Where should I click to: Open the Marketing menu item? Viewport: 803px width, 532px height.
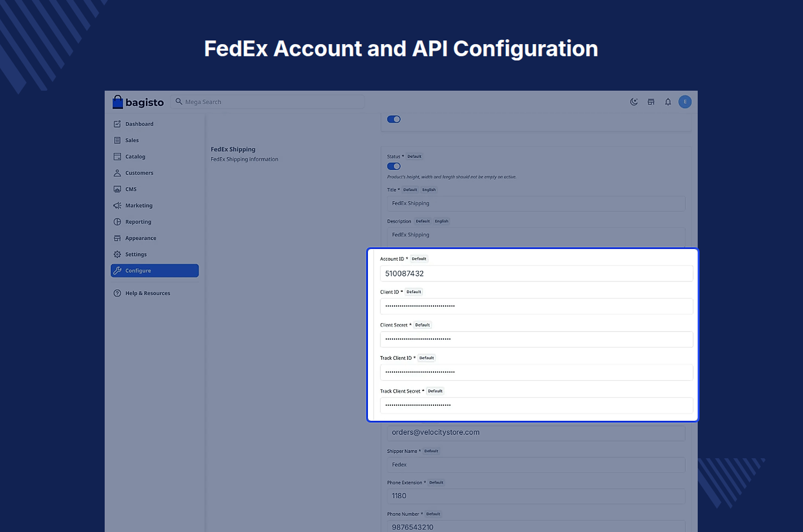point(154,205)
